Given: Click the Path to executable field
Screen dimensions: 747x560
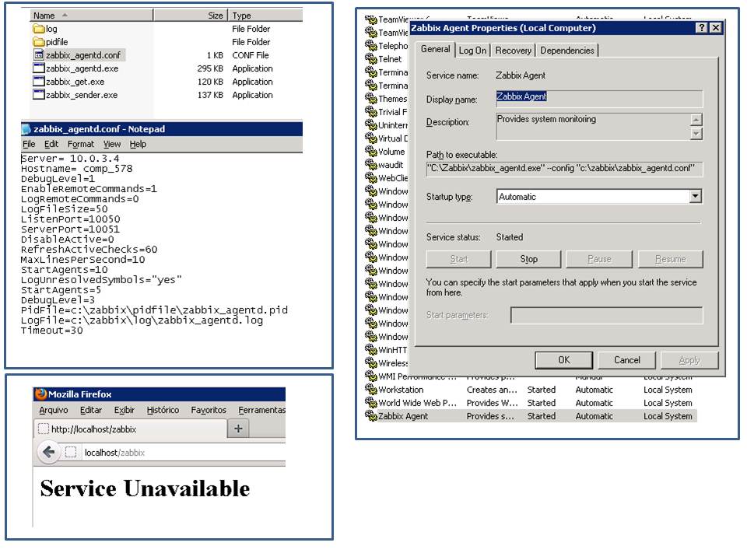Looking at the screenshot, I should pos(564,169).
